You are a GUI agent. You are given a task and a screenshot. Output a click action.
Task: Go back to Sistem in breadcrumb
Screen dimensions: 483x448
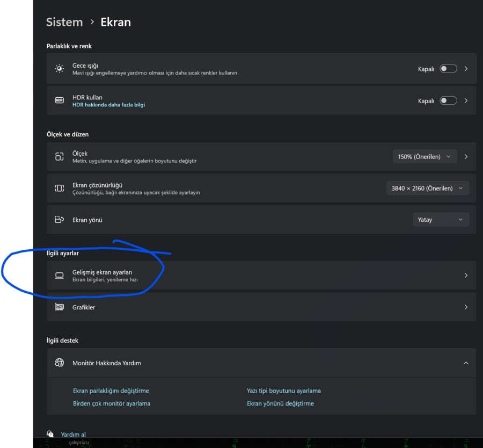click(x=64, y=22)
